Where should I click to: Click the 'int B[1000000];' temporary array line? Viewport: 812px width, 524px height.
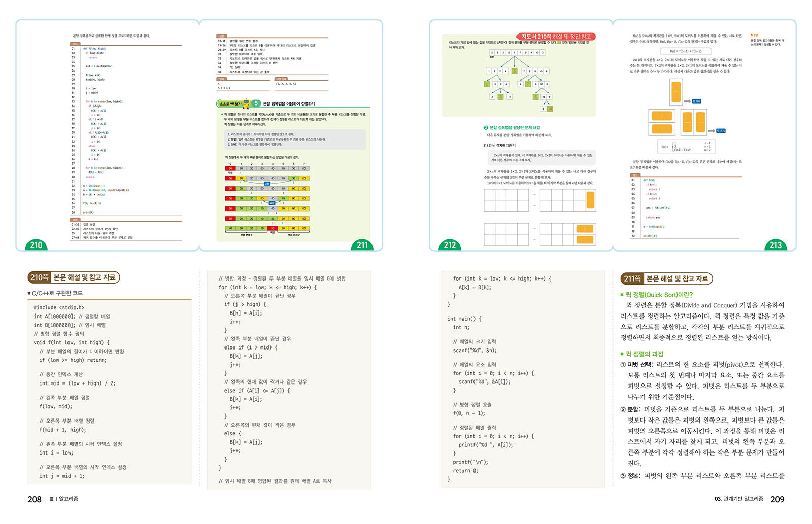tap(70, 325)
